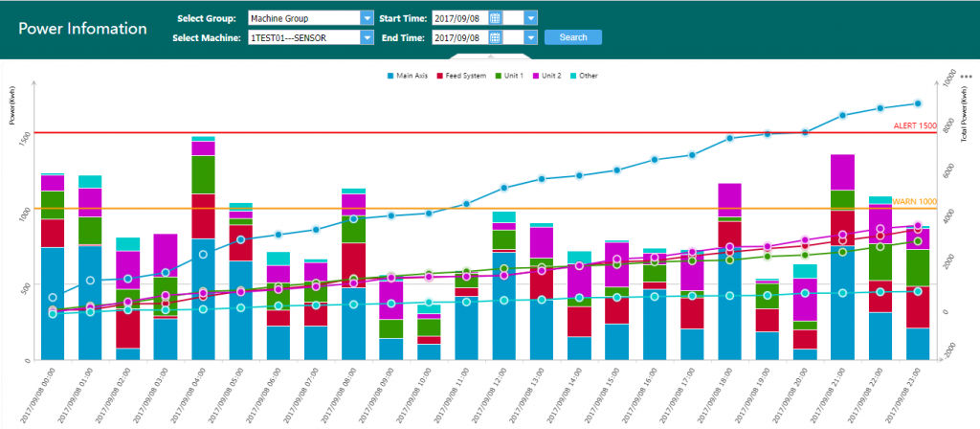Click the 2017/09/08 23:00 axis label
The height and width of the screenshot is (429, 980).
pos(903,394)
